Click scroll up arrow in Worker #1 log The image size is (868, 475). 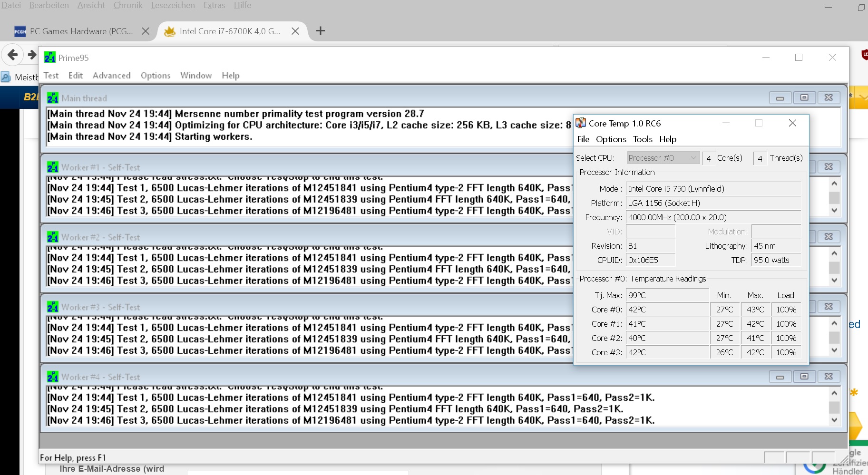834,184
